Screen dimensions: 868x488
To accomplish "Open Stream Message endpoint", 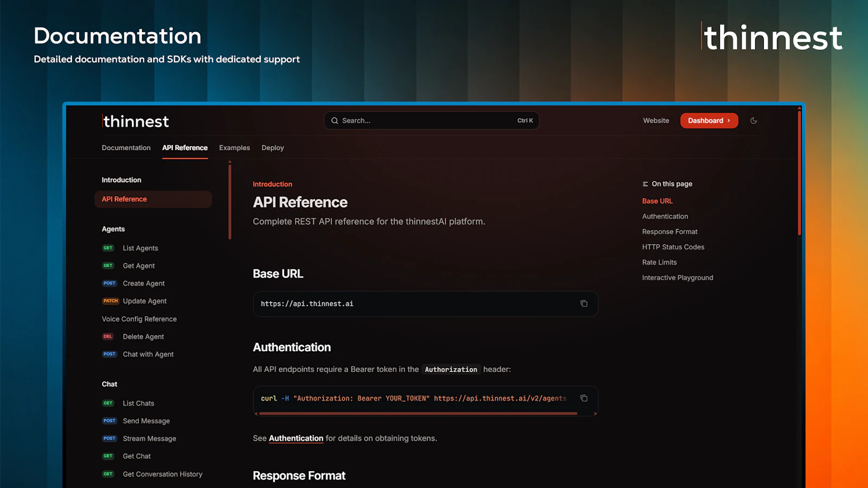I will pos(149,438).
